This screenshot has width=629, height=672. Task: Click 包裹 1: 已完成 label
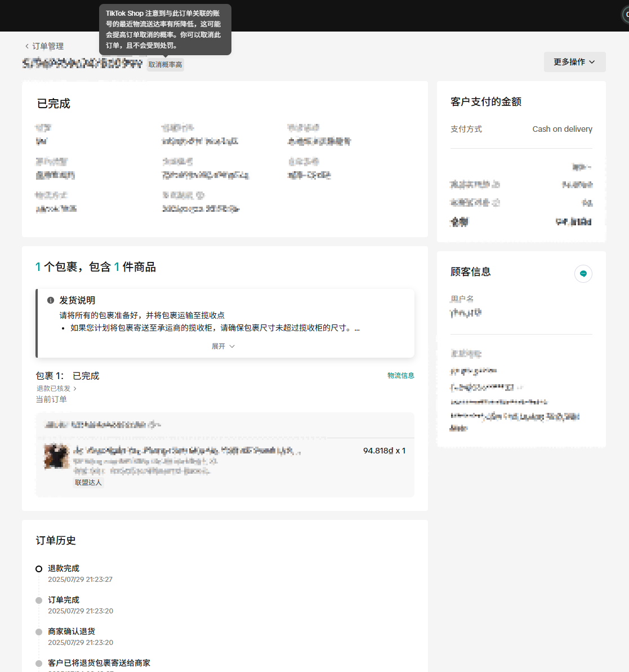coord(68,376)
